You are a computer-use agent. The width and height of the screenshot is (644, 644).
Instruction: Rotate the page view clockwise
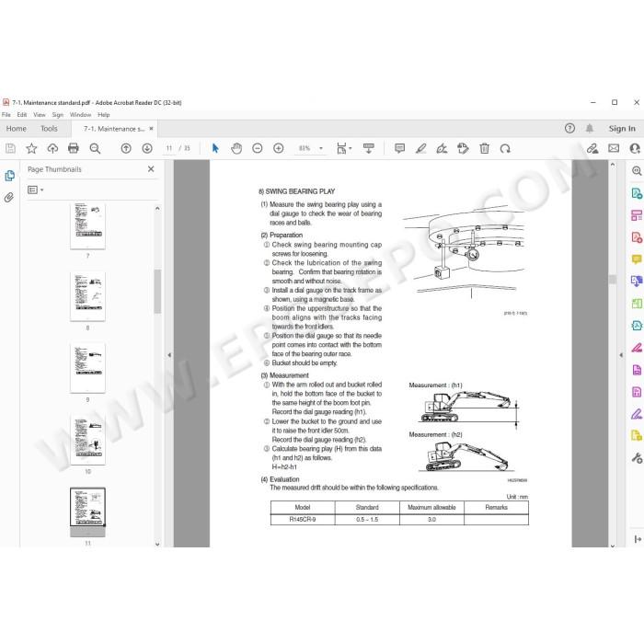[505, 148]
